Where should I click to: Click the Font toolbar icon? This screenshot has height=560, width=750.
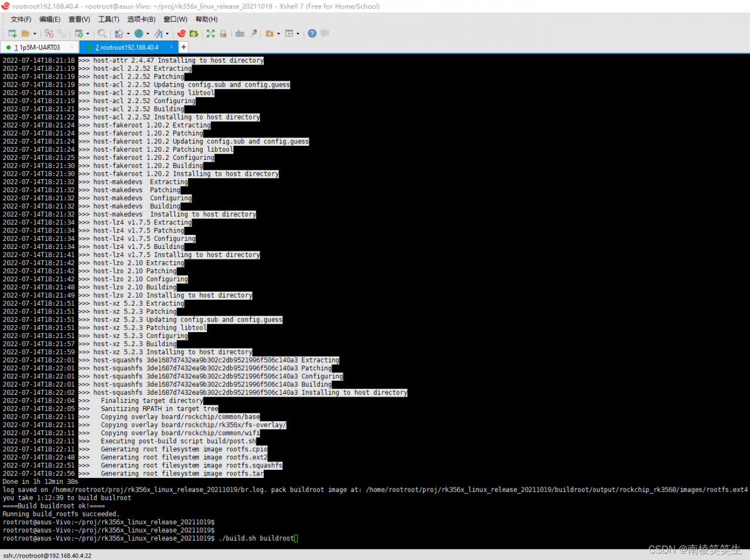pyautogui.click(x=158, y=33)
